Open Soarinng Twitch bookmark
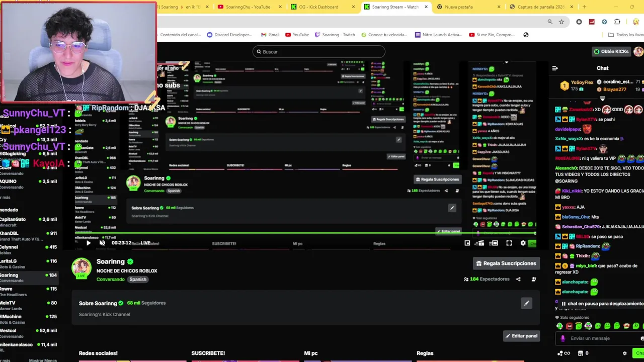 335,35
